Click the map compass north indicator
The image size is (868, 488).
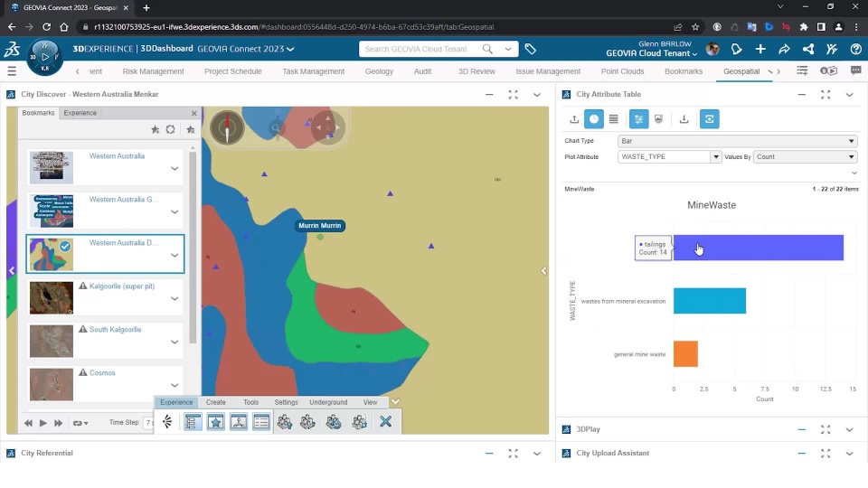[227, 127]
